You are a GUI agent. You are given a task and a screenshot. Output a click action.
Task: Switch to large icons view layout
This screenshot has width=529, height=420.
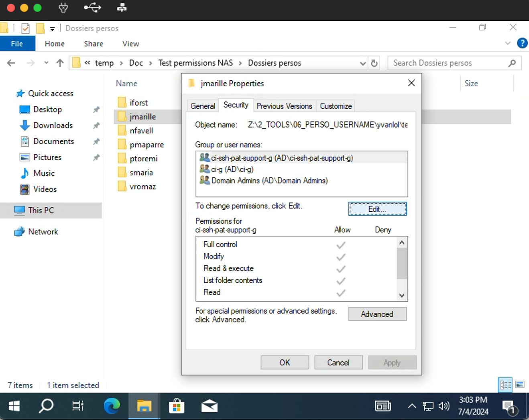(x=520, y=385)
